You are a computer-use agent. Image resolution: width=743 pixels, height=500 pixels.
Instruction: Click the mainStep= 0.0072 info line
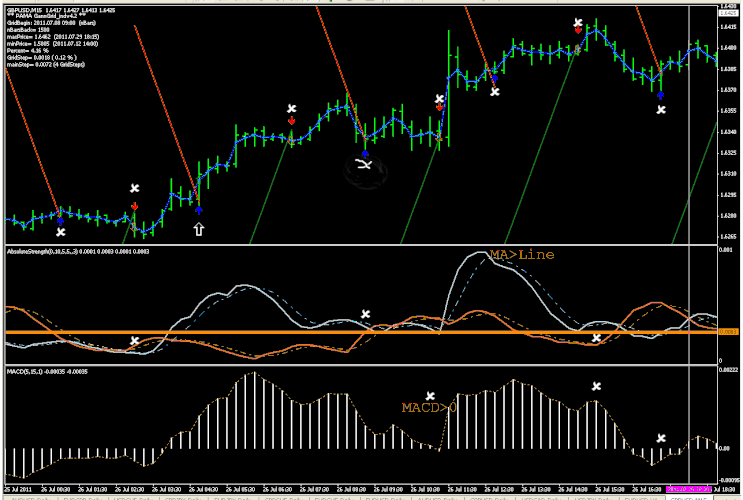coord(45,64)
